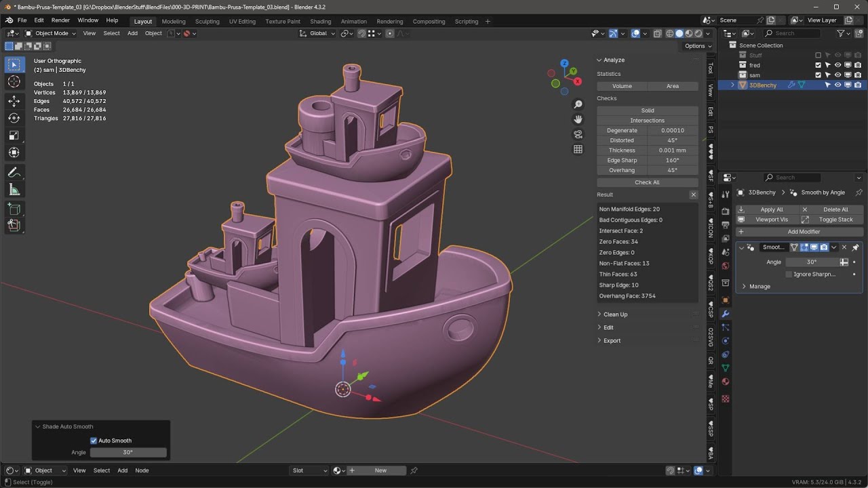Enable the Stuff collection checkbox
The image size is (868, 488).
tap(818, 56)
